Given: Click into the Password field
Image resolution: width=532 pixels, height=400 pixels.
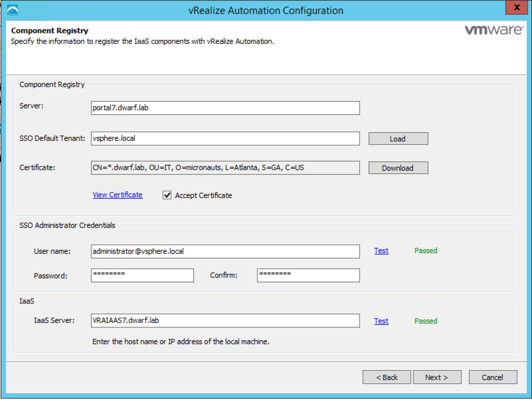Looking at the screenshot, I should click(142, 275).
